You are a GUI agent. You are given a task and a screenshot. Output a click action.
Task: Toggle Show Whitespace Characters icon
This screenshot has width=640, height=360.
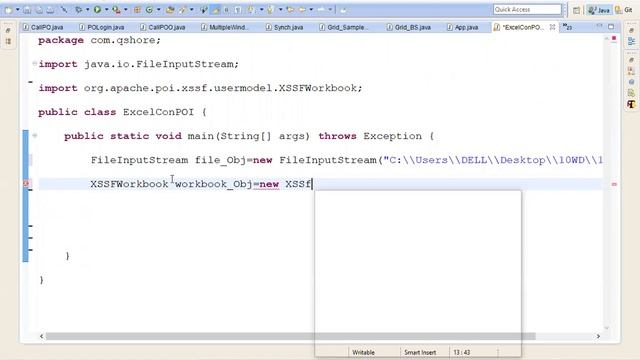tap(238, 10)
